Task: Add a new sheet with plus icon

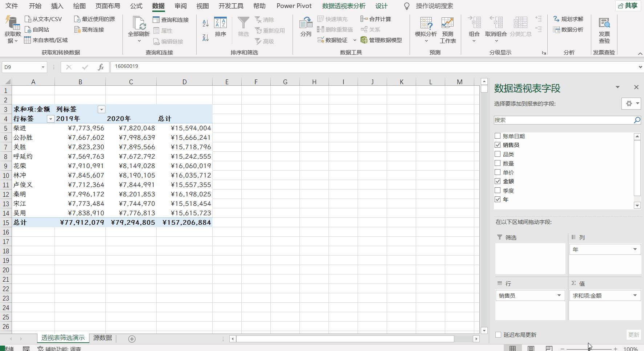Action: 132,339
